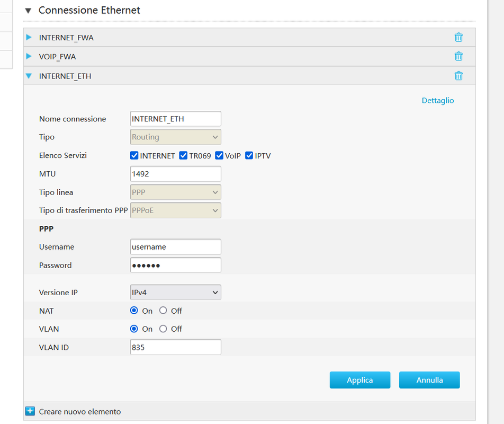Click into the MTU field

click(176, 174)
